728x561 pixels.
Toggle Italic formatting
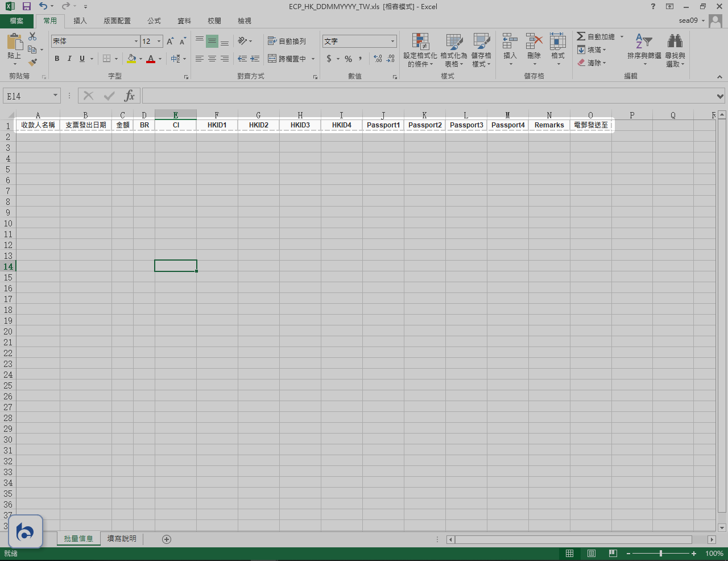point(69,59)
